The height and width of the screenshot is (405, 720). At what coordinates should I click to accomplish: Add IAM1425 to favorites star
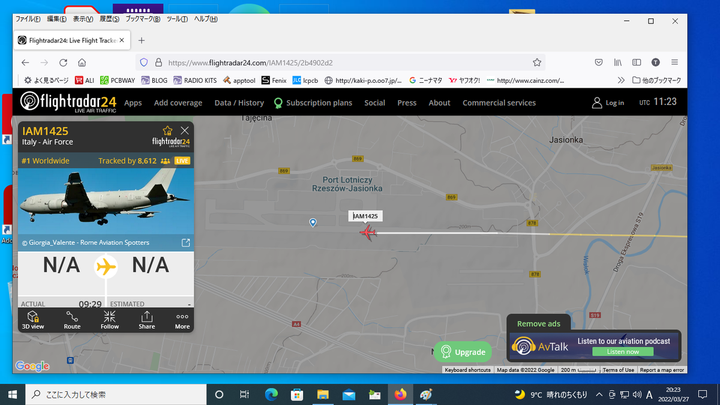(168, 131)
